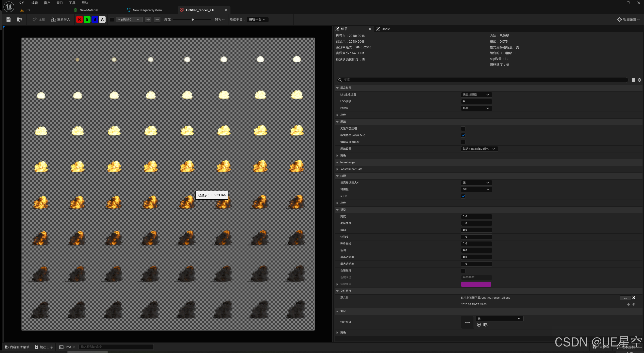
Task: Toggle the green channel G button
Action: 87,20
